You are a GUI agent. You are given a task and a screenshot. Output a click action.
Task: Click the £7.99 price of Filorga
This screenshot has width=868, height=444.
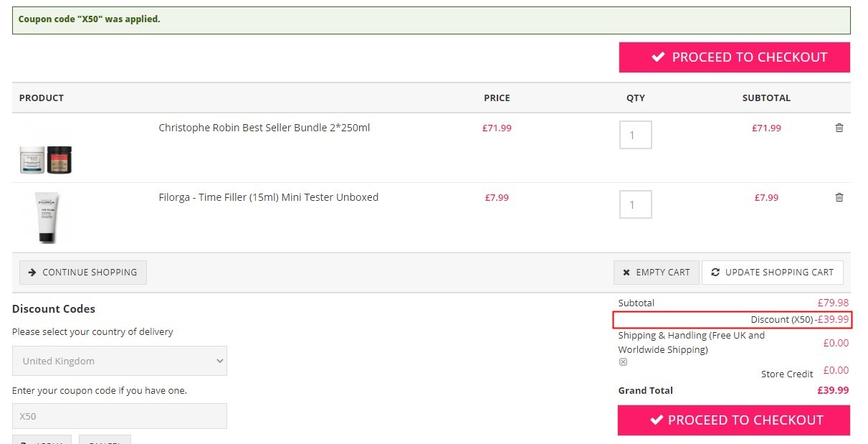tap(497, 197)
